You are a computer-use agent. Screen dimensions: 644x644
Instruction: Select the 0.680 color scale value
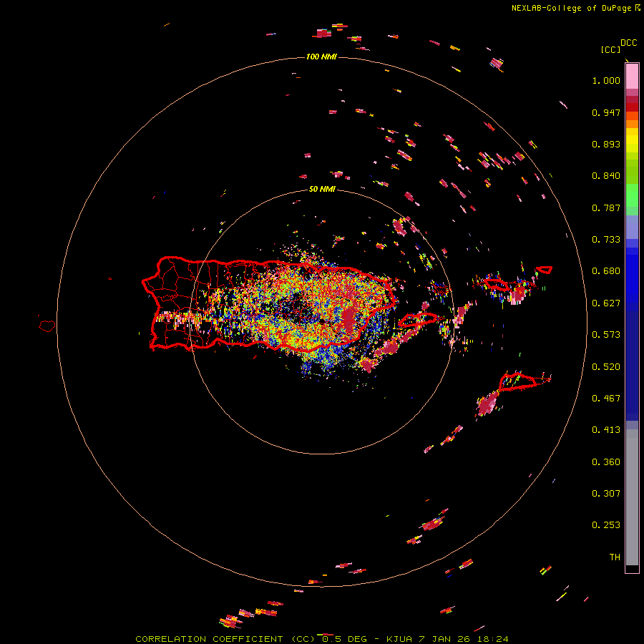tap(606, 271)
